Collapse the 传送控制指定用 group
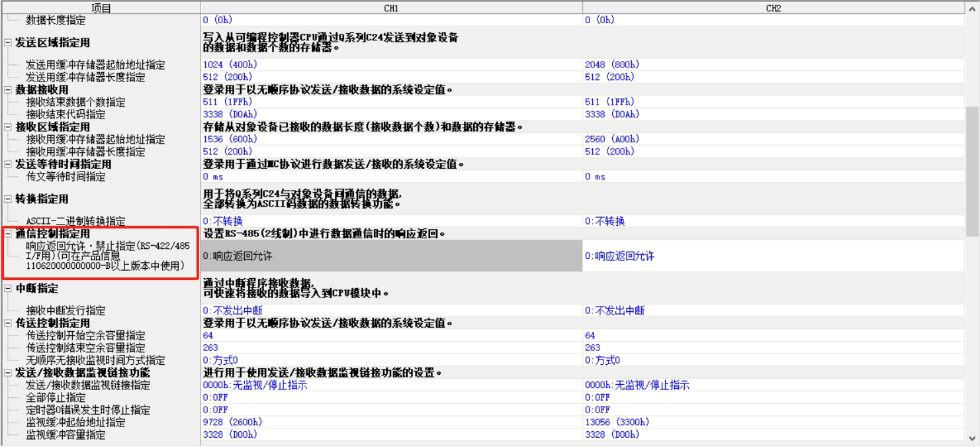This screenshot has width=980, height=447. tap(8, 323)
